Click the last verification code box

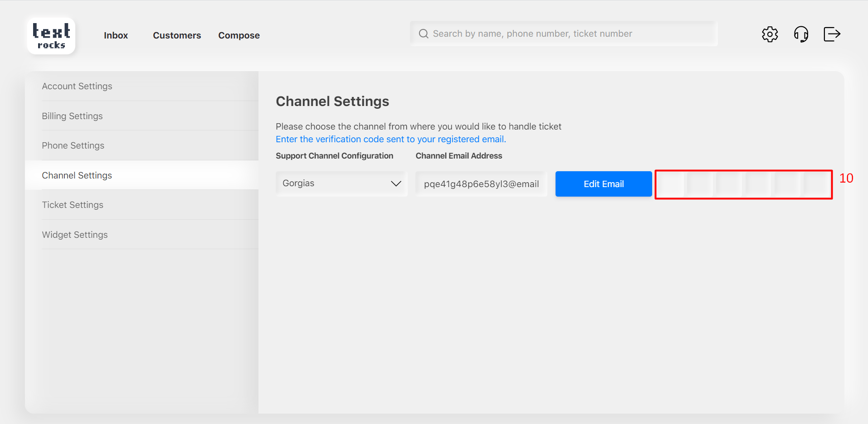click(816, 184)
